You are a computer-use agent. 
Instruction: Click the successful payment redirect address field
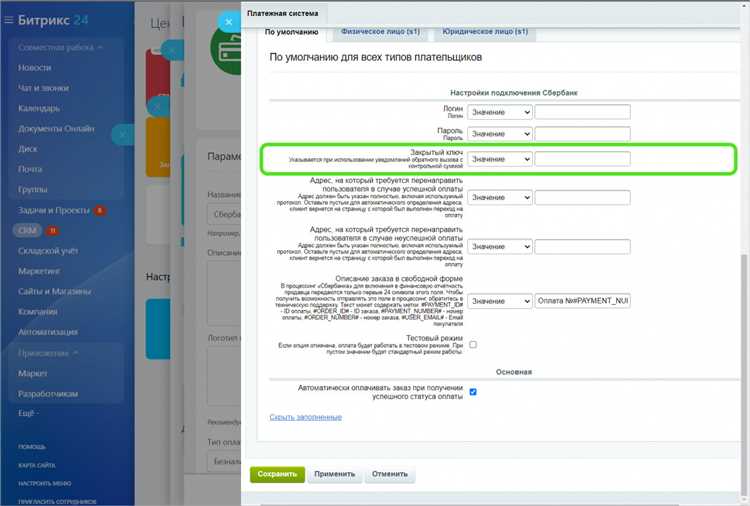[x=582, y=198]
